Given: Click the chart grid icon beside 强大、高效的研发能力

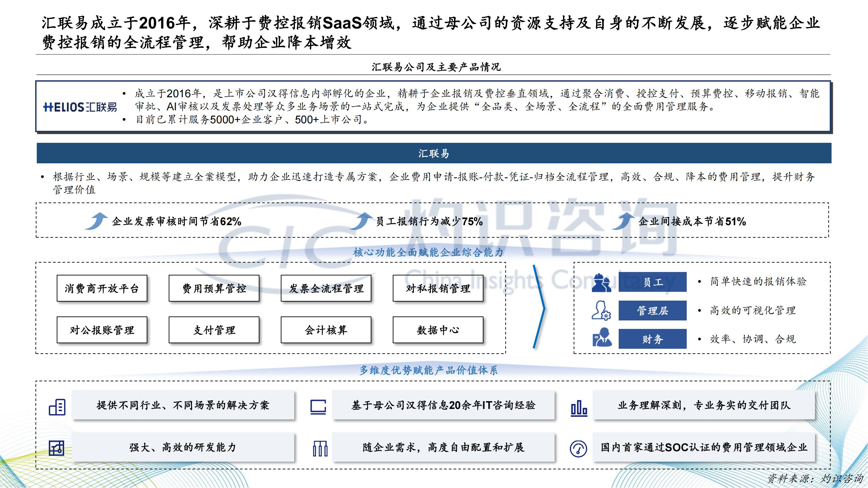Looking at the screenshot, I should (56, 448).
